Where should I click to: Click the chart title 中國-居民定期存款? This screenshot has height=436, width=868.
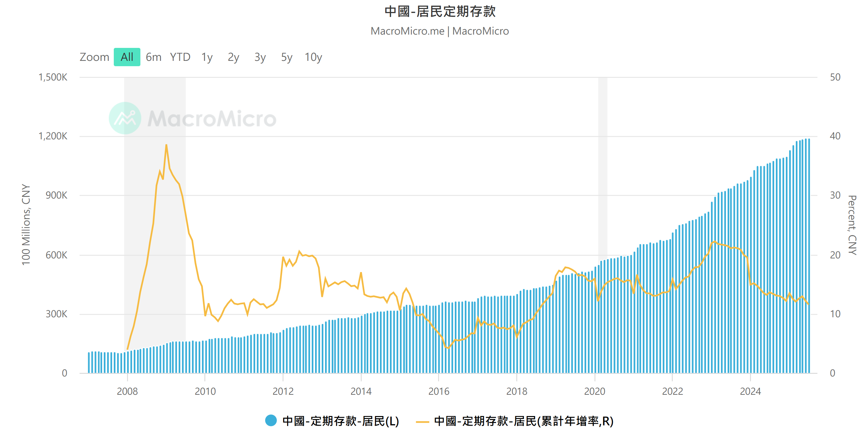(440, 11)
